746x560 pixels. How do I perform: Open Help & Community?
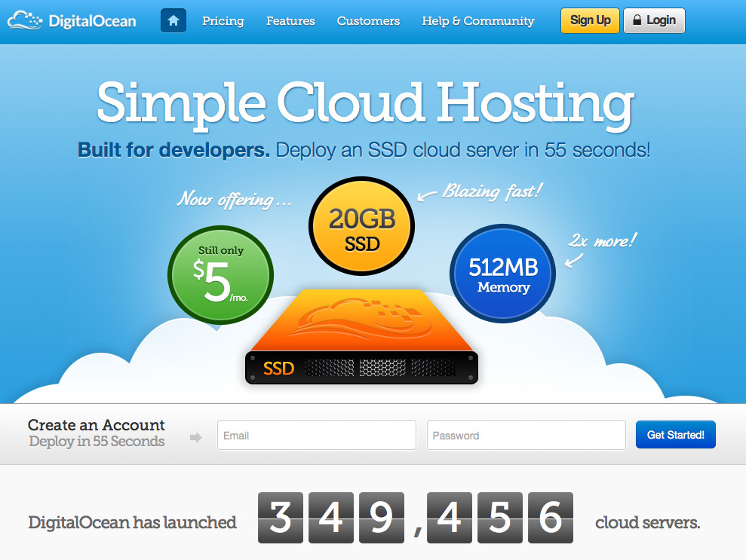coord(478,21)
